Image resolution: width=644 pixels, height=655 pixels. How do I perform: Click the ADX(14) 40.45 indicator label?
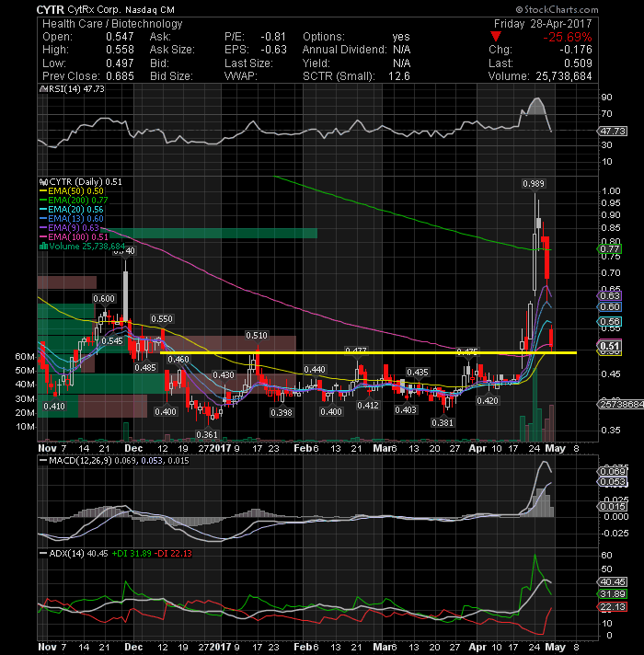(74, 554)
